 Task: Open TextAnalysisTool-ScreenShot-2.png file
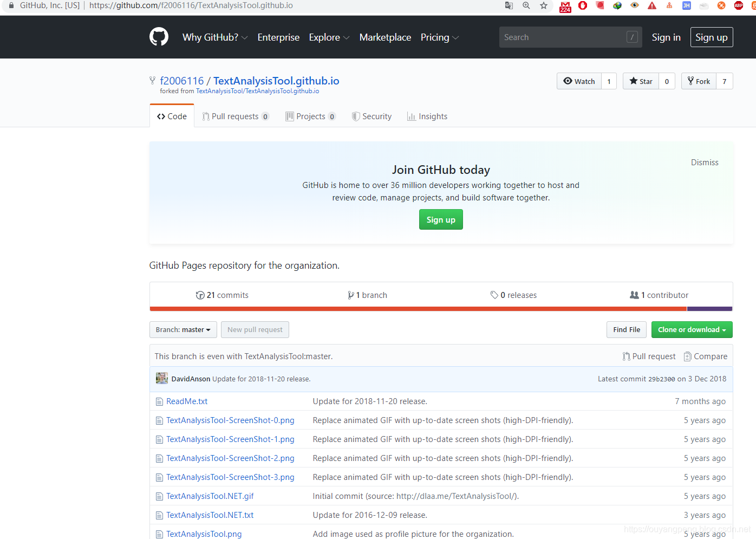(x=230, y=458)
